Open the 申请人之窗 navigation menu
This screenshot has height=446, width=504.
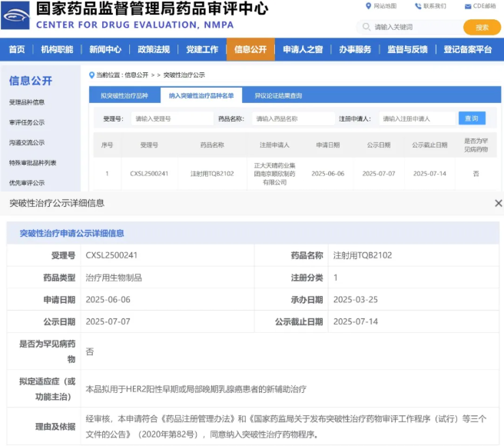[x=302, y=50]
